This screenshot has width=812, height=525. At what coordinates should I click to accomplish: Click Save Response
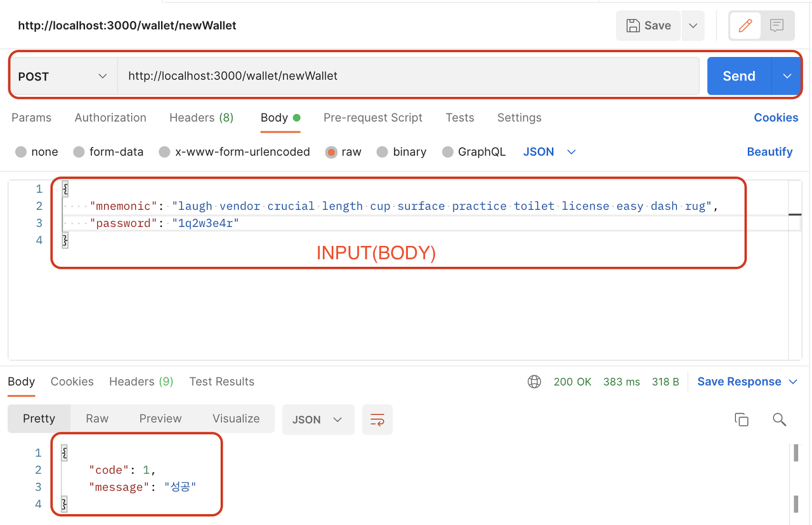pos(739,382)
